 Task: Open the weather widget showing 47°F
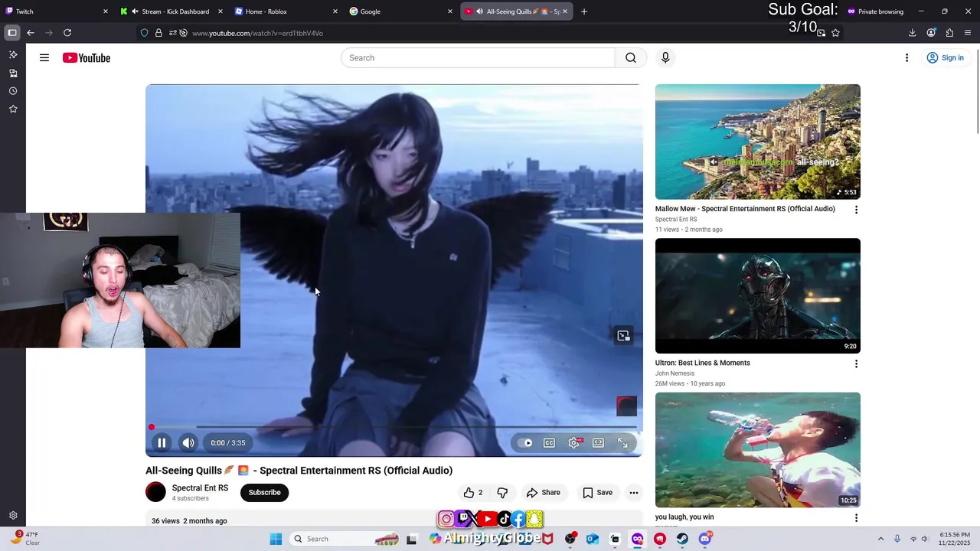pyautogui.click(x=24, y=539)
